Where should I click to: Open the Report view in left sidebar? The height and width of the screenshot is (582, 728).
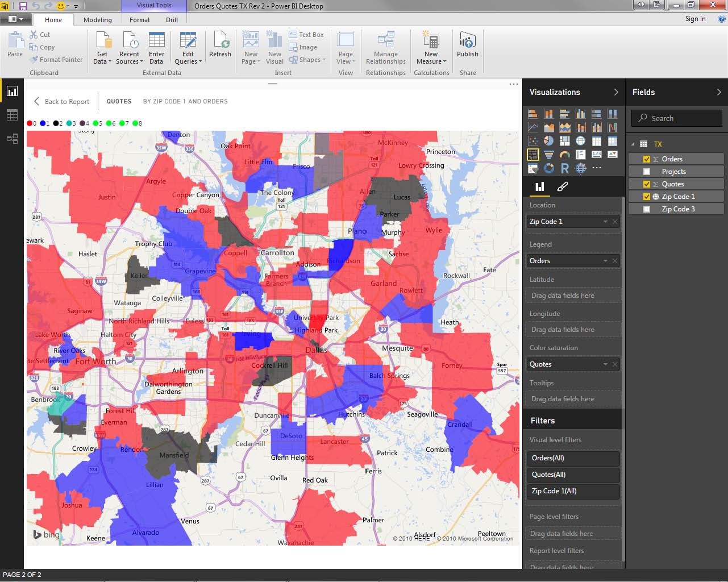[x=12, y=91]
